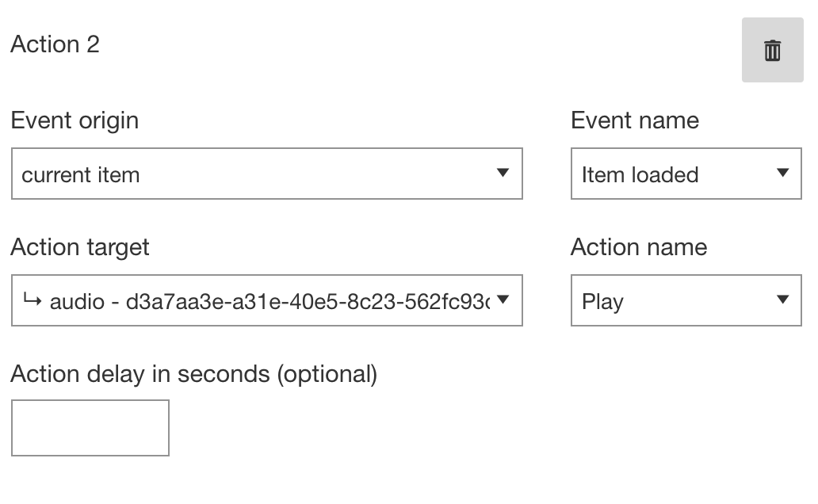Click the Event name label
Screen dimensions: 818x504
tap(635, 120)
